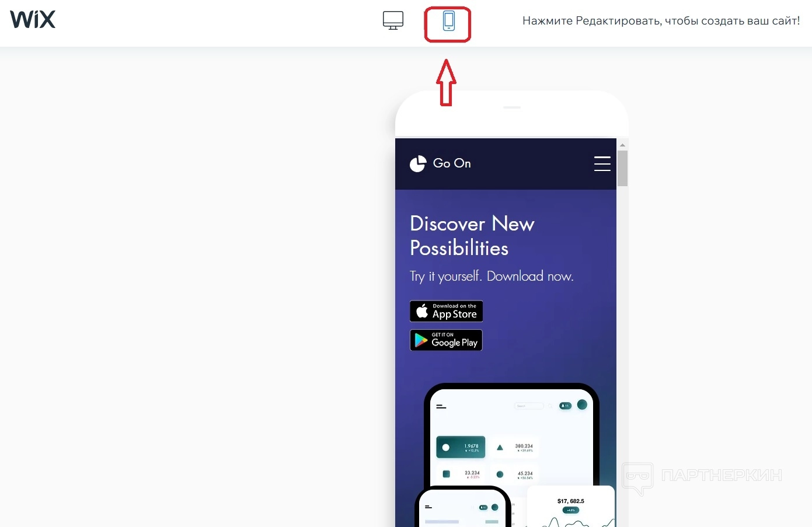The image size is (812, 527).
Task: Select the mobile preview phone icon
Action: coord(448,21)
